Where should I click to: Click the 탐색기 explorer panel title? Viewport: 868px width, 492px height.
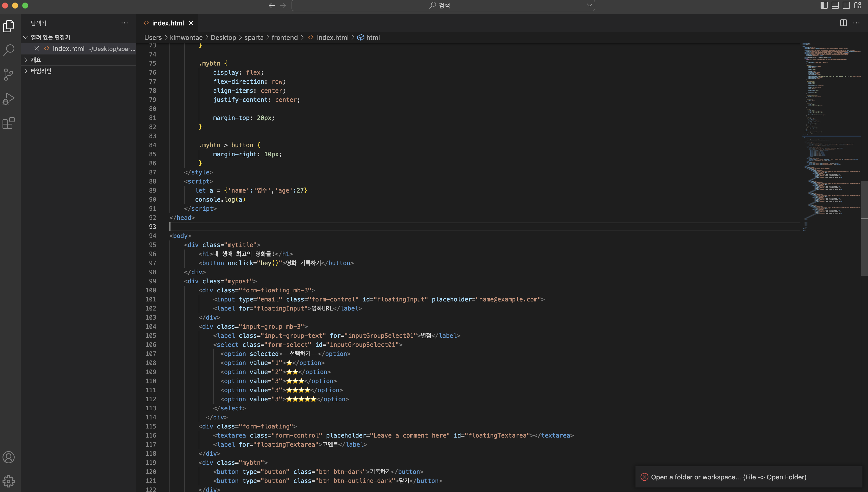(x=39, y=23)
